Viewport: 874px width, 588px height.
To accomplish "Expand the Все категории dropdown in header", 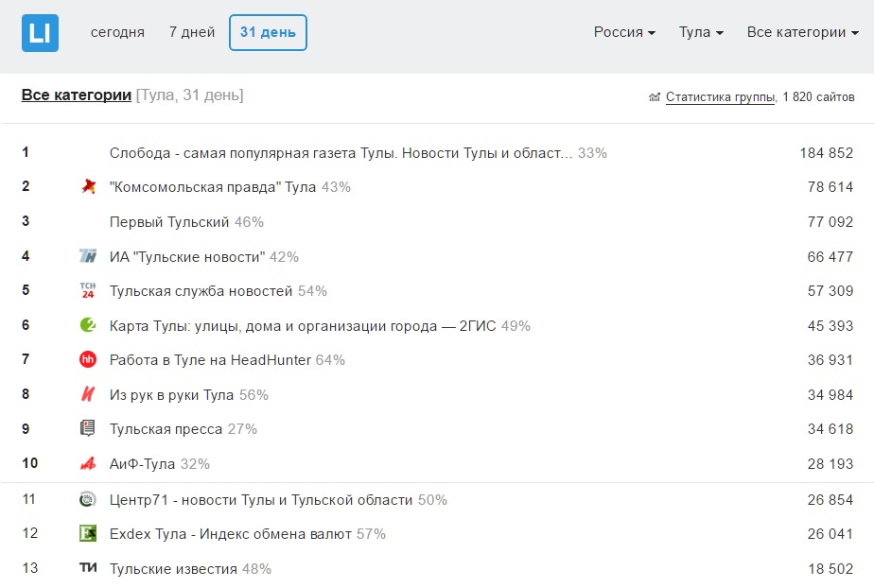I will [x=803, y=32].
